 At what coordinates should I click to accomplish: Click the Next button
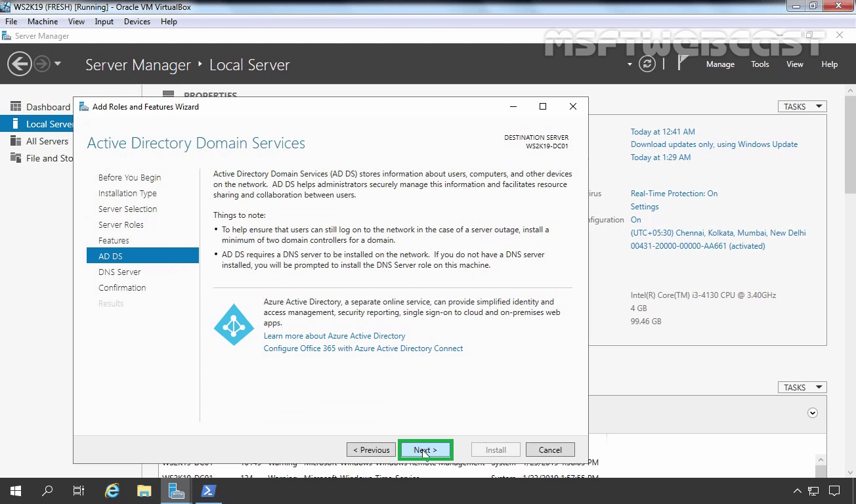coord(425,450)
